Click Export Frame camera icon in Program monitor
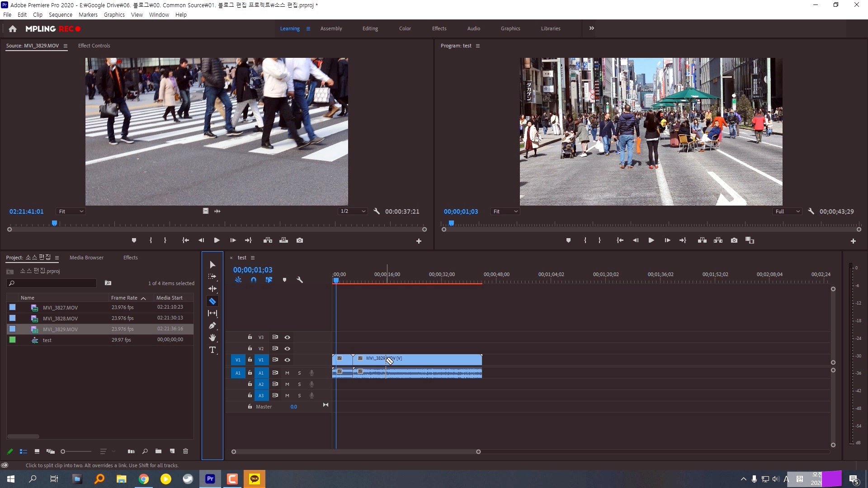 pos(734,240)
